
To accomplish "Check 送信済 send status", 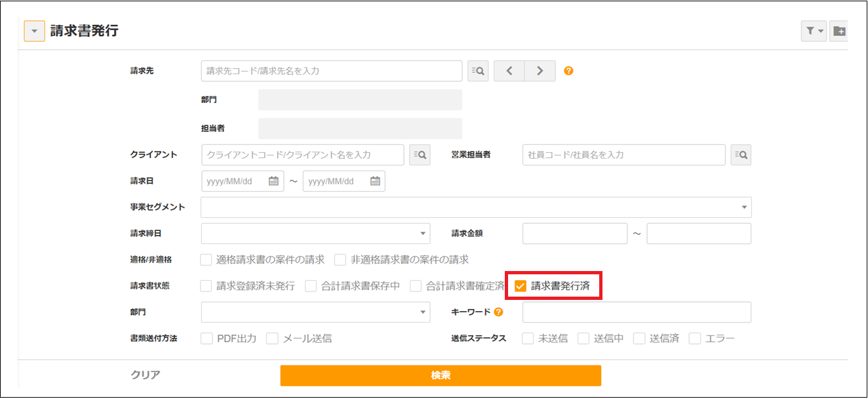I will click(x=639, y=339).
